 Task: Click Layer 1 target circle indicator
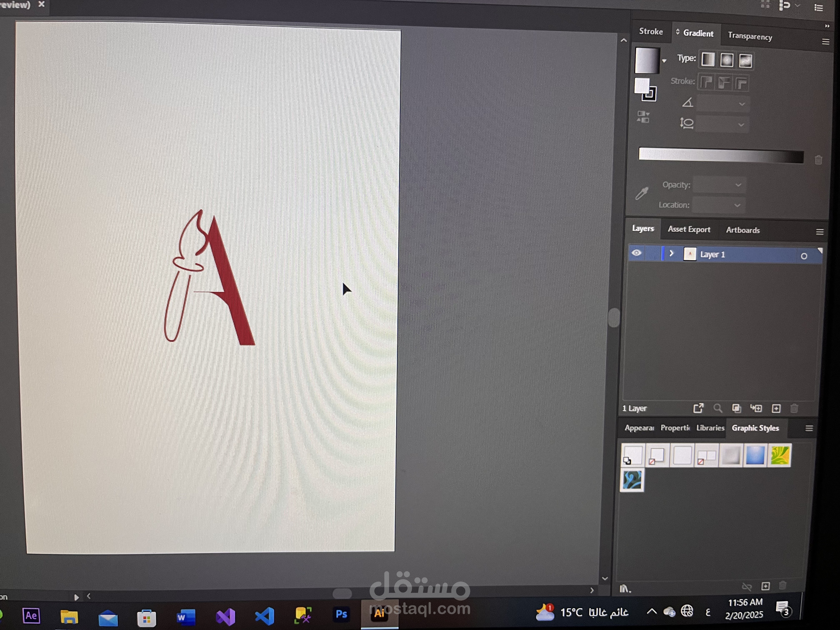coord(804,256)
